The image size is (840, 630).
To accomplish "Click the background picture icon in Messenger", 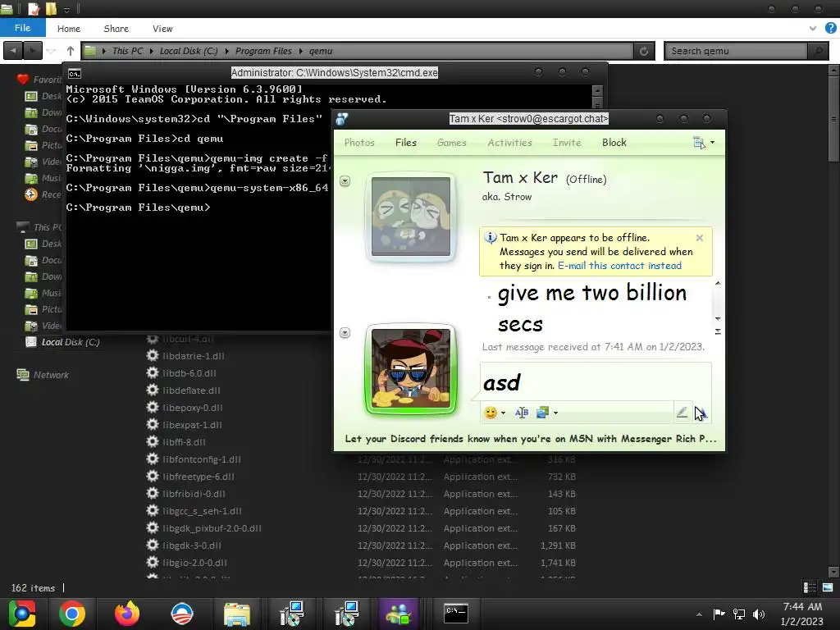I will coord(543,413).
